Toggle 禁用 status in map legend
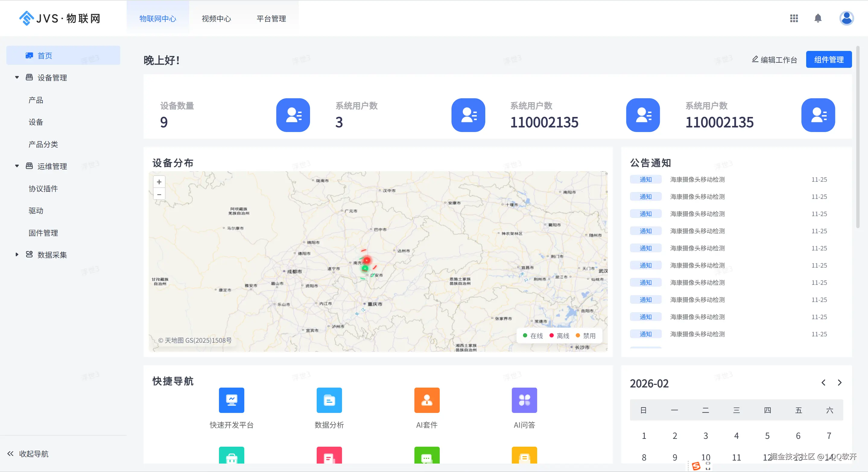 click(x=586, y=336)
